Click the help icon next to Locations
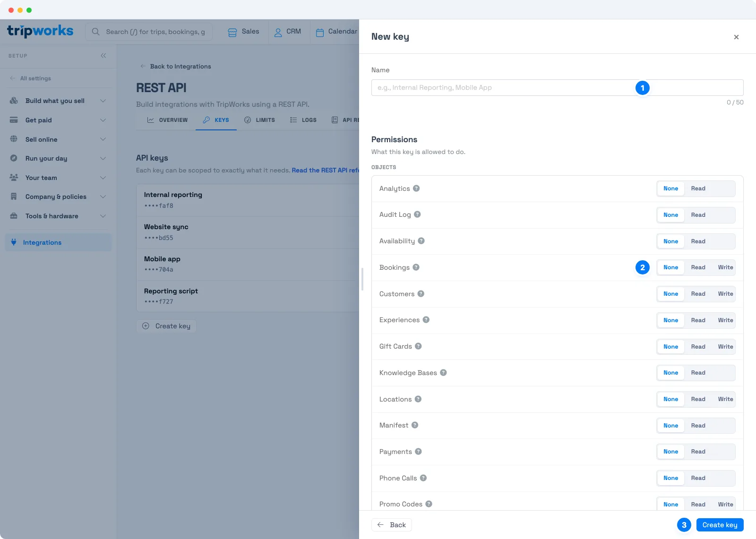This screenshot has height=539, width=756. (x=418, y=399)
